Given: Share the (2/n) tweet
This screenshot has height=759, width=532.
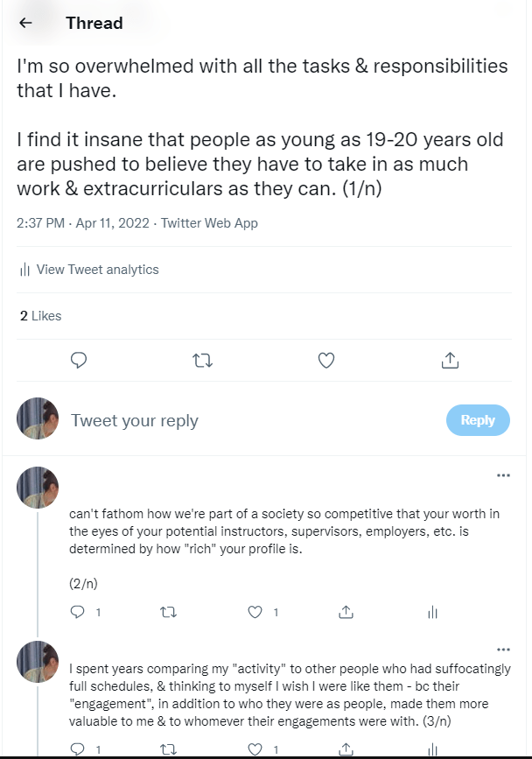Looking at the screenshot, I should click(346, 613).
